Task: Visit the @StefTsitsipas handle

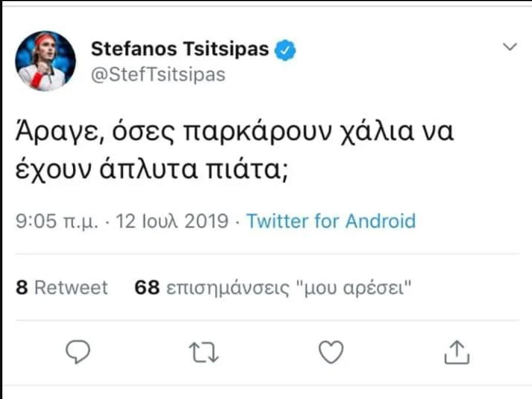Action: pyautogui.click(x=158, y=75)
